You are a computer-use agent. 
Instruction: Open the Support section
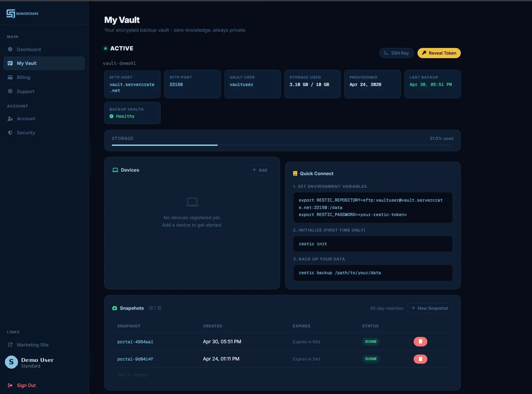click(44, 91)
